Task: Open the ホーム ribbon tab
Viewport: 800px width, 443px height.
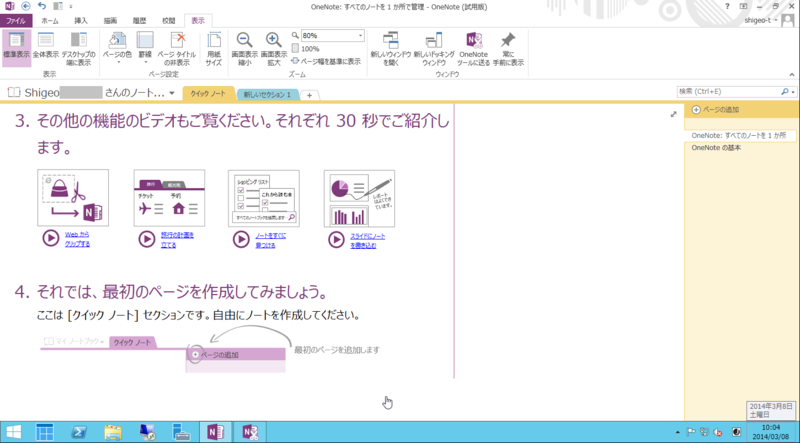Action: pos(49,21)
